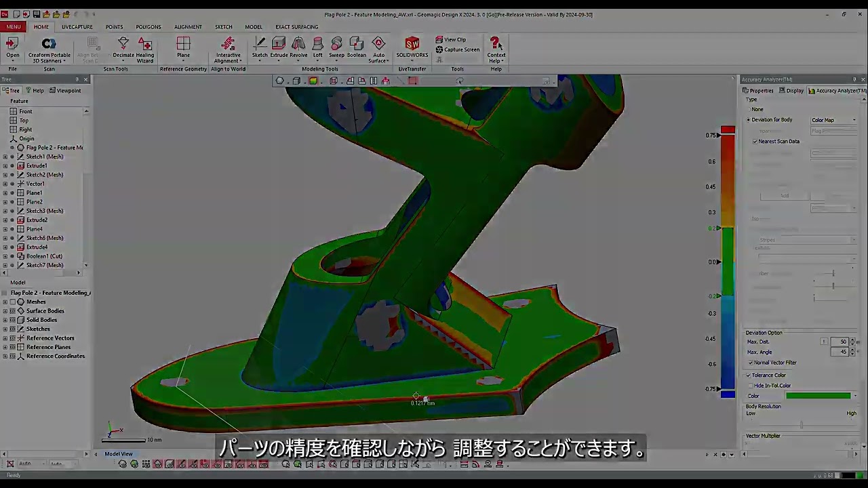Open the Viewpoint panel tab
868x488 pixels.
point(65,91)
